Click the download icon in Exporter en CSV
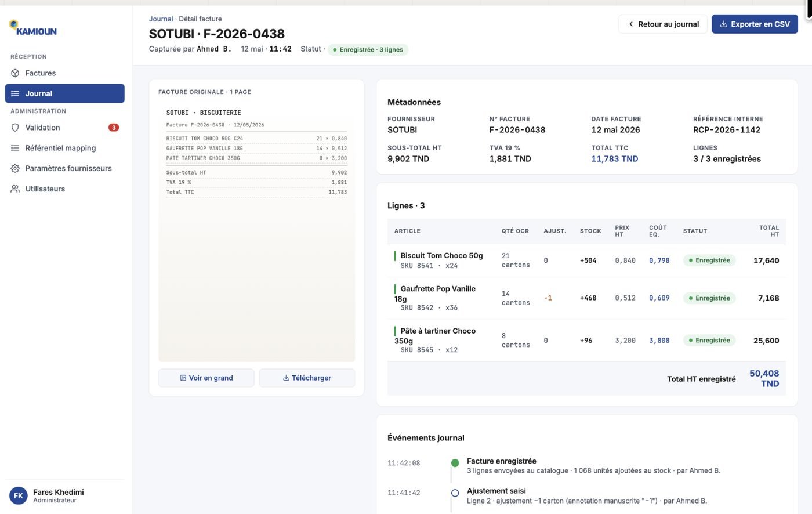 coord(723,24)
